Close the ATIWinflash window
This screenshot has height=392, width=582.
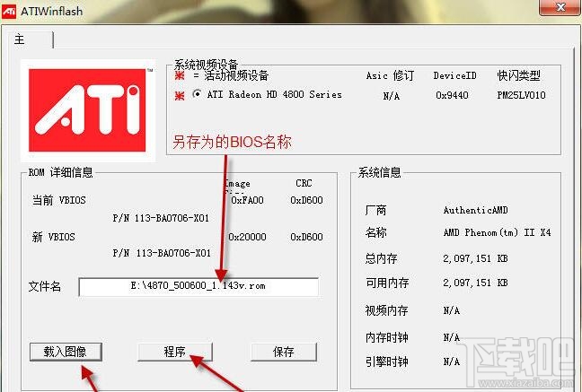560,7
